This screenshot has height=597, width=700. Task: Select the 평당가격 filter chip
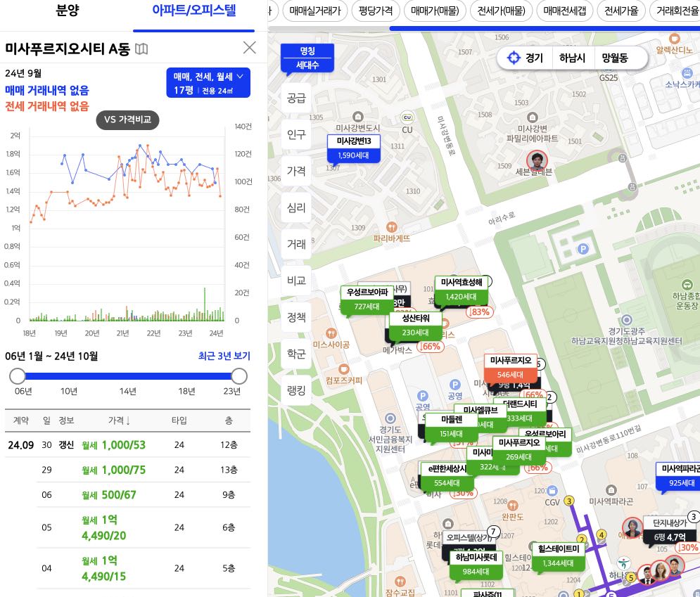[376, 11]
